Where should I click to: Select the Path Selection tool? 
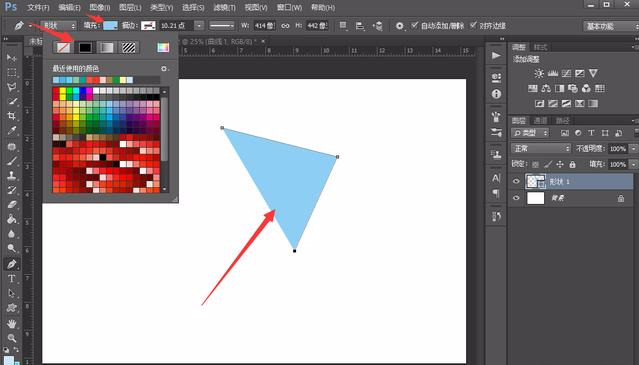click(x=11, y=293)
